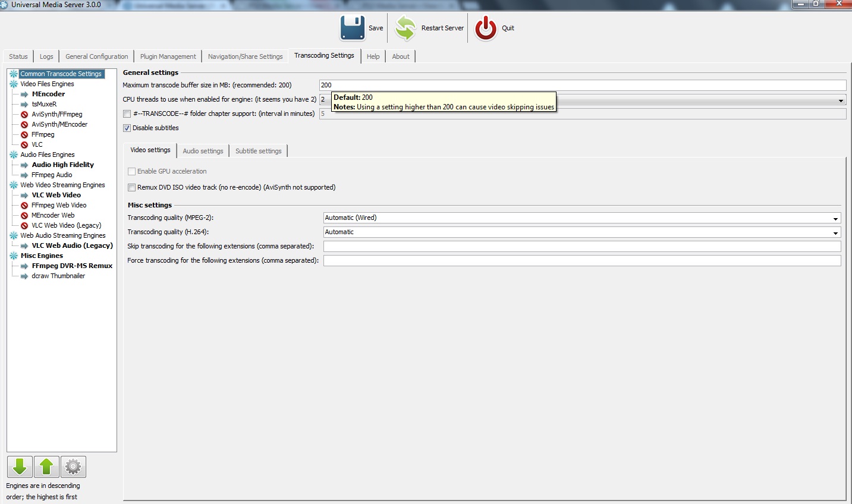Open the General Configuration tab
Screen dimensions: 852x504
pos(97,56)
